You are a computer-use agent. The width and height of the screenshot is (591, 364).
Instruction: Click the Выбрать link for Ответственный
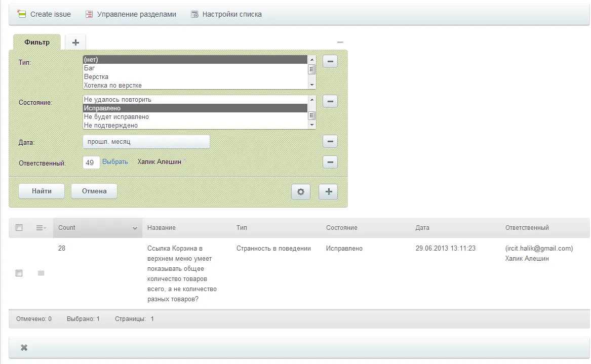point(115,161)
